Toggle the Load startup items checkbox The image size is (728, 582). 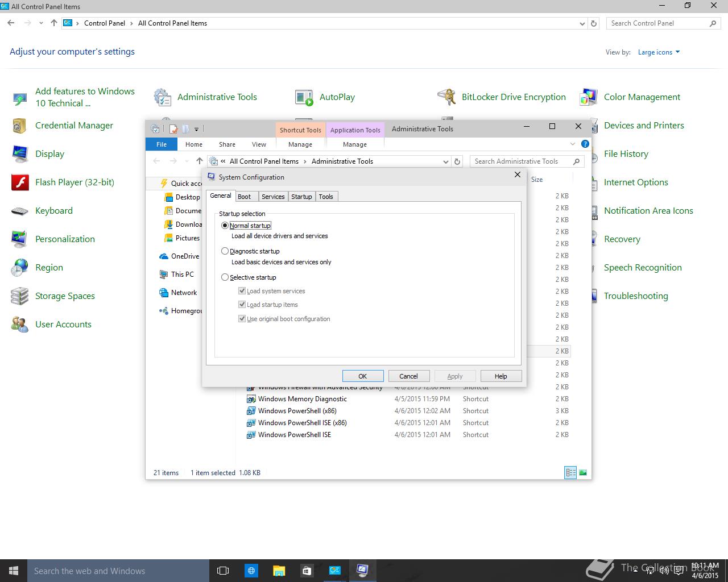[x=242, y=305]
